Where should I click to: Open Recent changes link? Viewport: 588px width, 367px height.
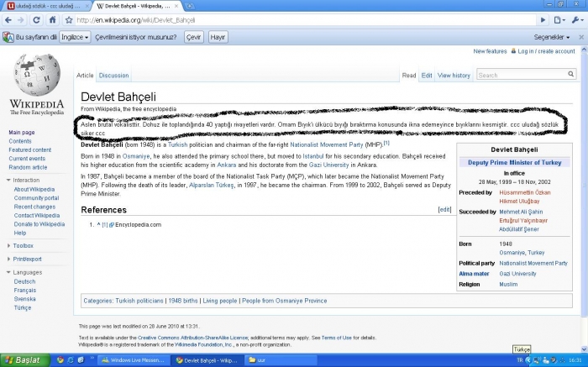pos(34,207)
